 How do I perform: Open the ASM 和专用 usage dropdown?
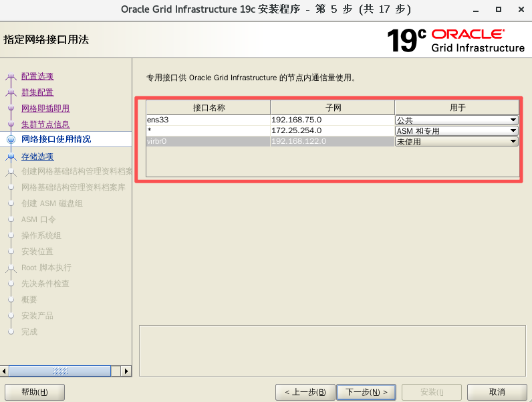click(456, 130)
